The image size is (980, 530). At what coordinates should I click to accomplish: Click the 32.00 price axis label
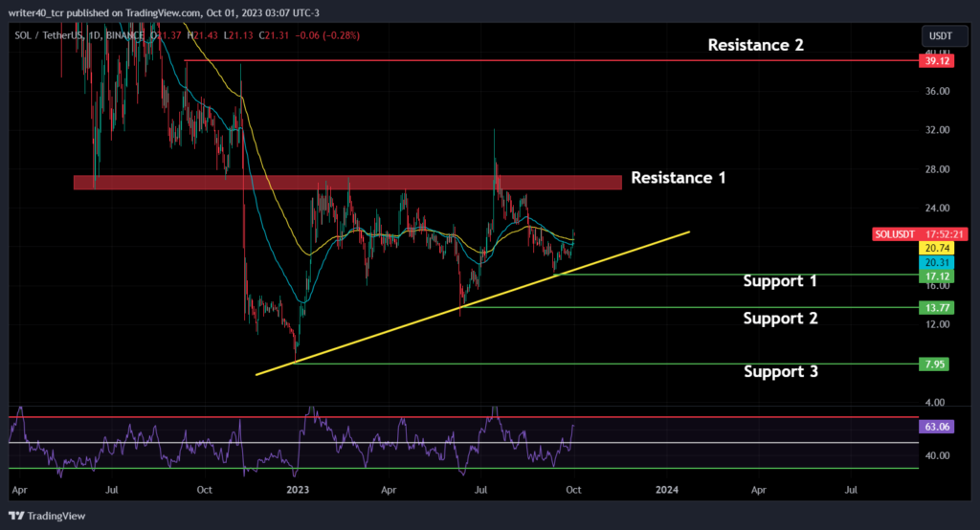[x=938, y=130]
